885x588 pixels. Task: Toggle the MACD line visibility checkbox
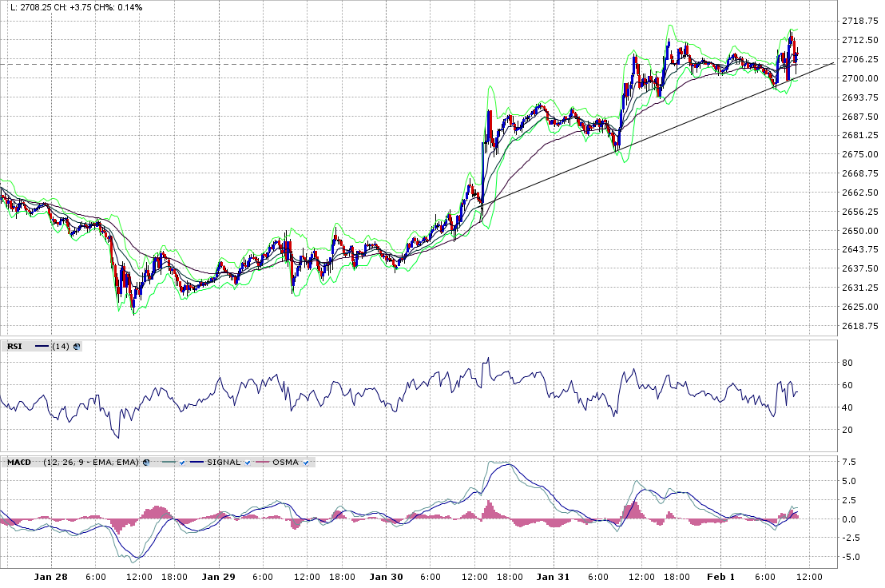182,463
